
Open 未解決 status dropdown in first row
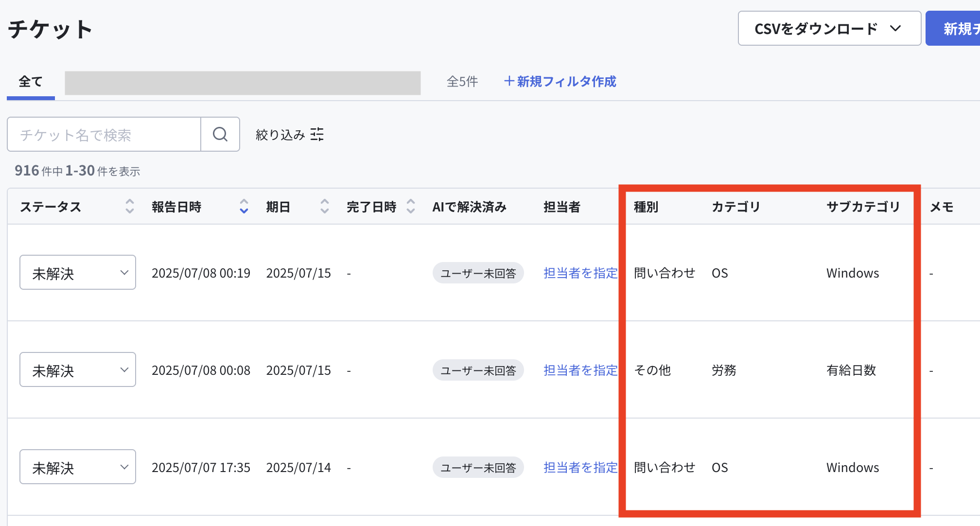78,272
